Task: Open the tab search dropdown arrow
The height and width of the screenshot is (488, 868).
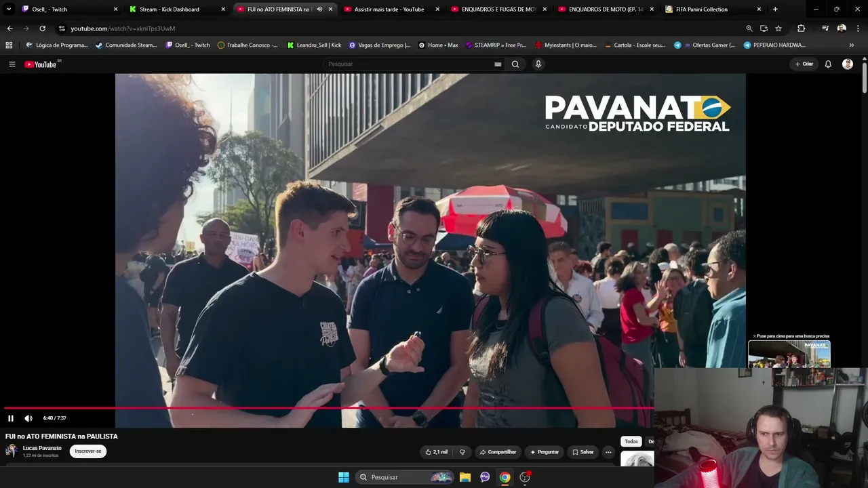Action: [x=9, y=9]
